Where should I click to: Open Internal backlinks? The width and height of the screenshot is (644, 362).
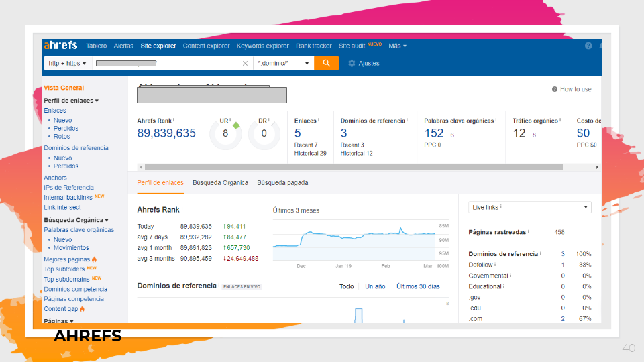coord(68,197)
